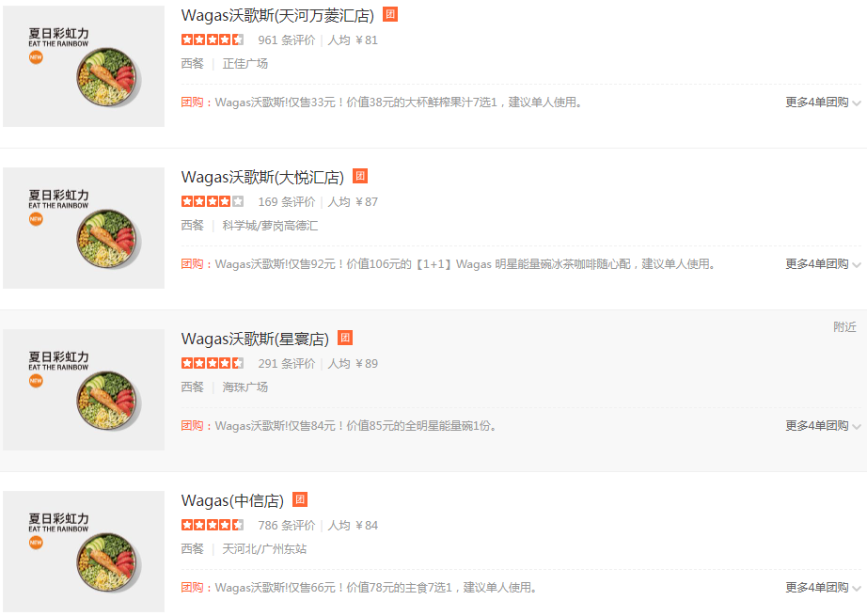The height and width of the screenshot is (616, 867).
Task: Click the 团 badge next to Wagas(中信店)
Action: click(x=300, y=499)
